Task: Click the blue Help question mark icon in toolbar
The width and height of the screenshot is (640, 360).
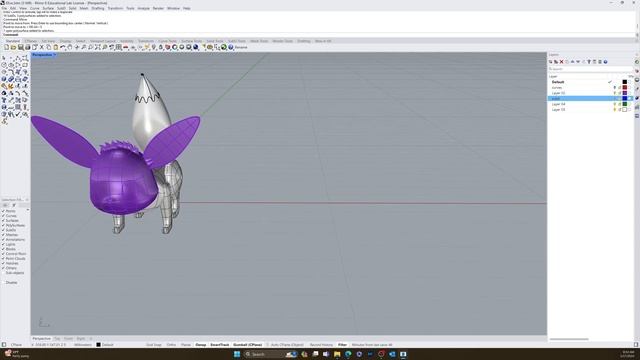Action: [231, 47]
